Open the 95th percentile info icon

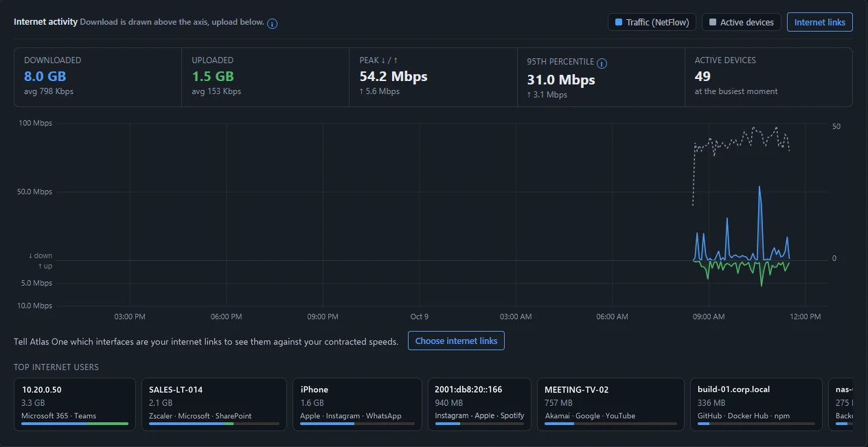pyautogui.click(x=602, y=64)
